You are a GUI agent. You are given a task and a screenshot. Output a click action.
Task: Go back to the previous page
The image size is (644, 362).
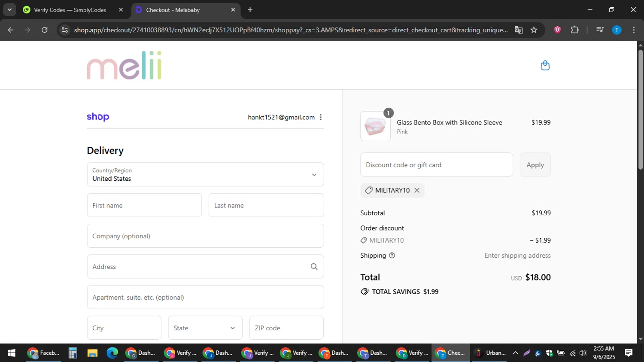click(x=11, y=30)
